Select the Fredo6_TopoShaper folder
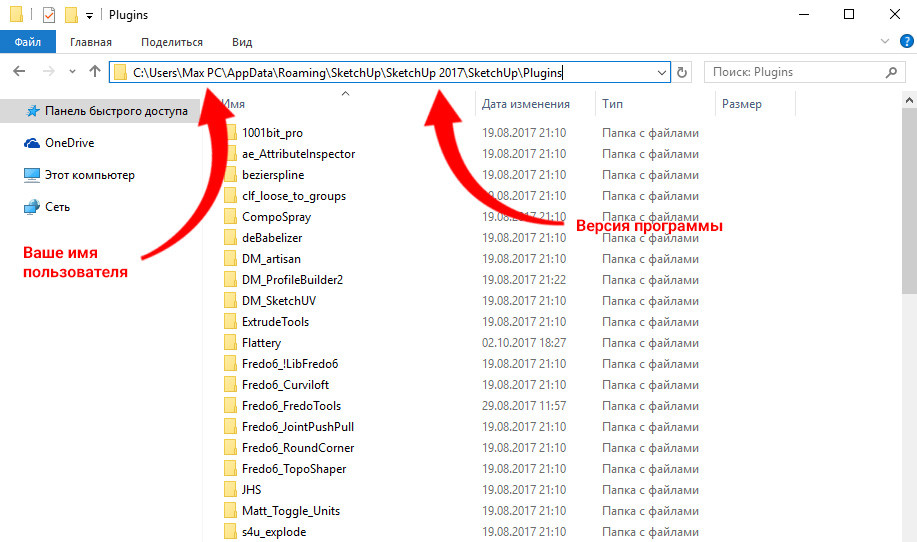This screenshot has height=542, width=917. pyautogui.click(x=294, y=469)
